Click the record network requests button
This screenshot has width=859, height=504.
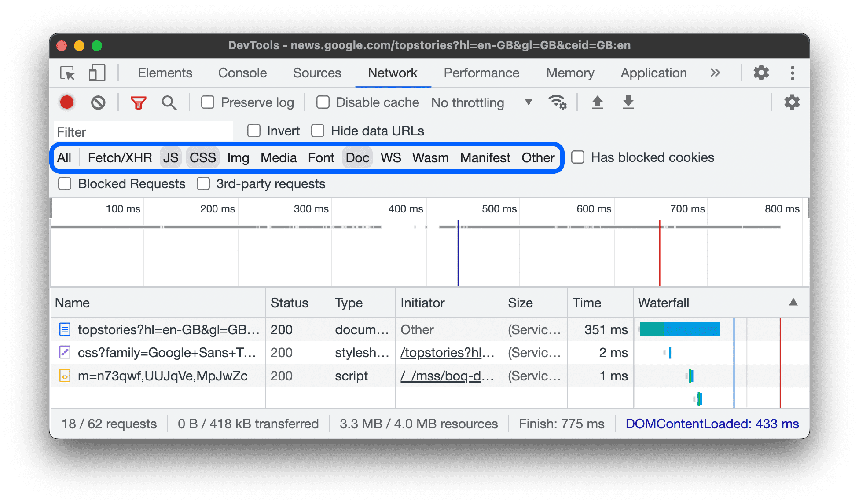[x=67, y=102]
